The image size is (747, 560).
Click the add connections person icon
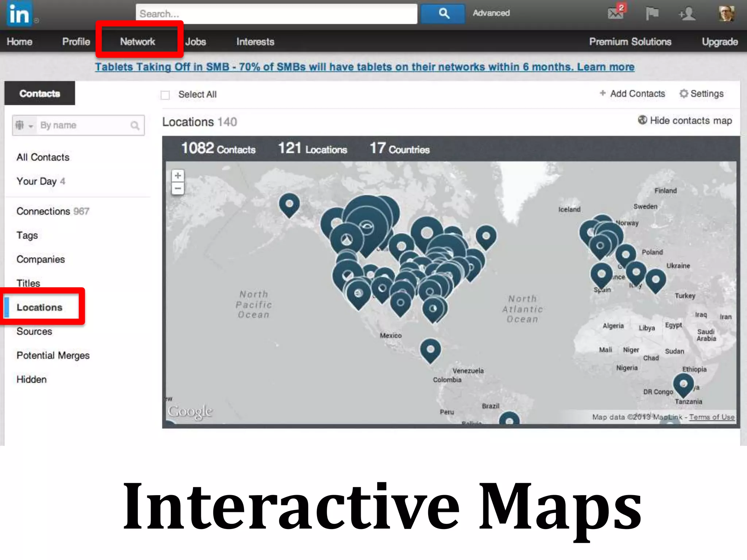687,14
